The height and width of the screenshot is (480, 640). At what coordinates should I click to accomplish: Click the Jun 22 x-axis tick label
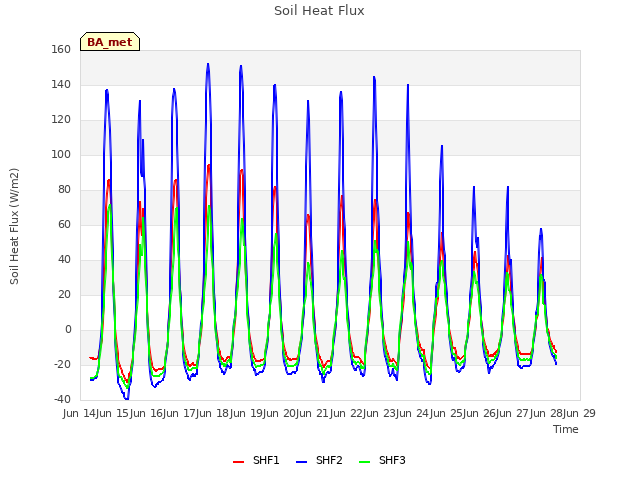point(348,413)
